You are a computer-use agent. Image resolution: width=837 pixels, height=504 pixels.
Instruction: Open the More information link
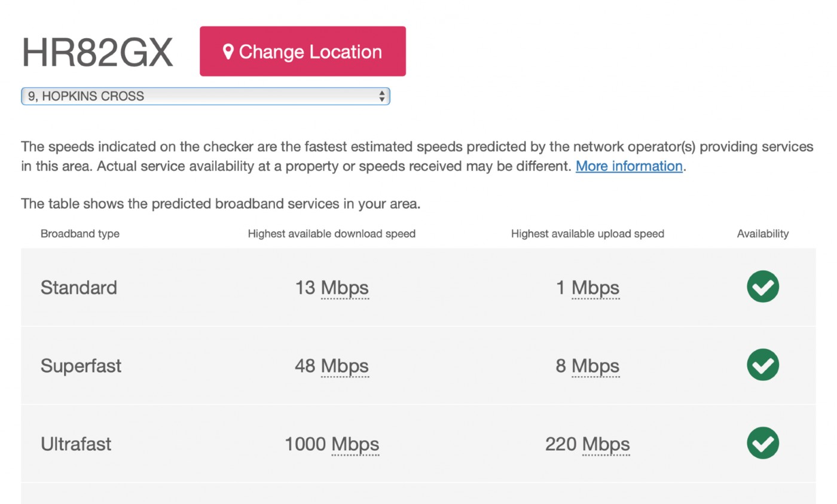click(x=629, y=166)
